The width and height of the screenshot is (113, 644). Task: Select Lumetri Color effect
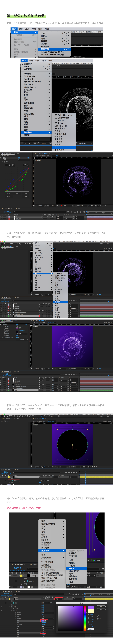64,126
